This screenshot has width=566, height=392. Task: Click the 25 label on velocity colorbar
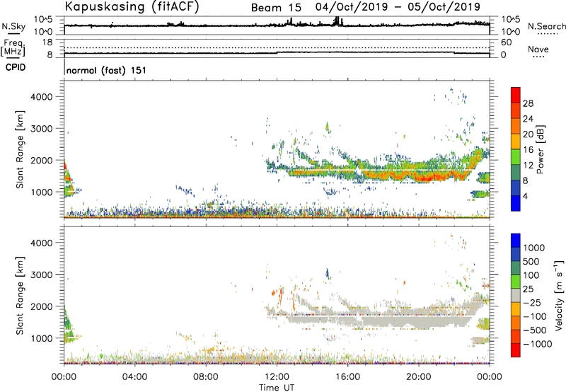(528, 289)
